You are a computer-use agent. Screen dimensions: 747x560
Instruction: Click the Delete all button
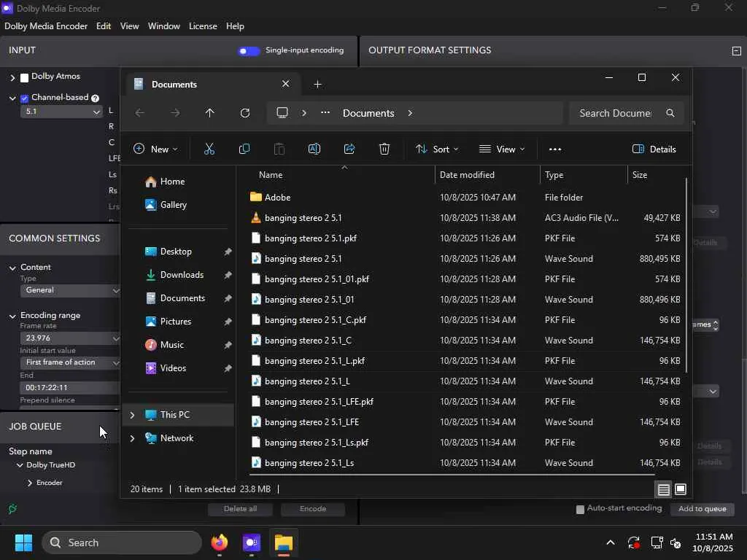(x=240, y=509)
